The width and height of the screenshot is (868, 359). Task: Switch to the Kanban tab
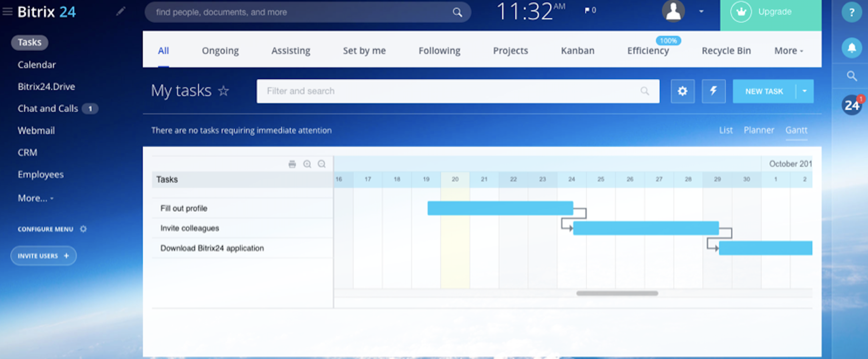tap(577, 51)
